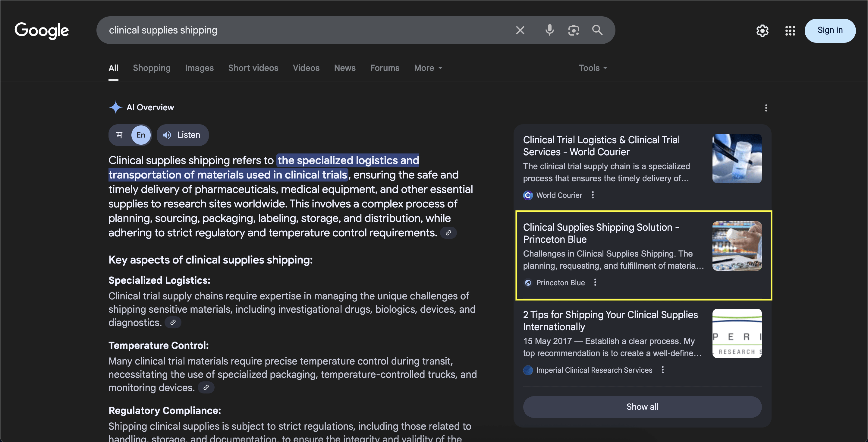Start voice search with microphone icon

click(549, 30)
